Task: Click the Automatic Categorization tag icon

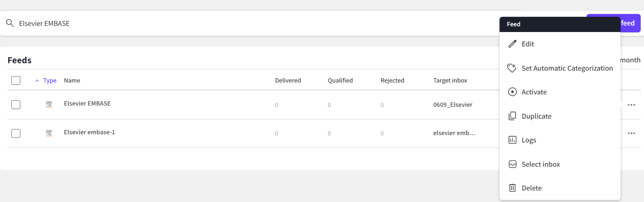Action: tap(512, 68)
